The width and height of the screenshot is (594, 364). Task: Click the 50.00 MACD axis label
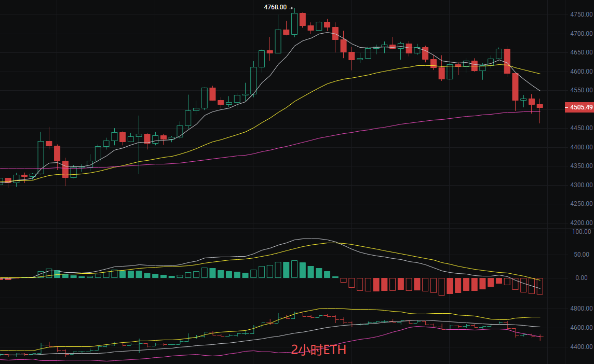pos(582,255)
